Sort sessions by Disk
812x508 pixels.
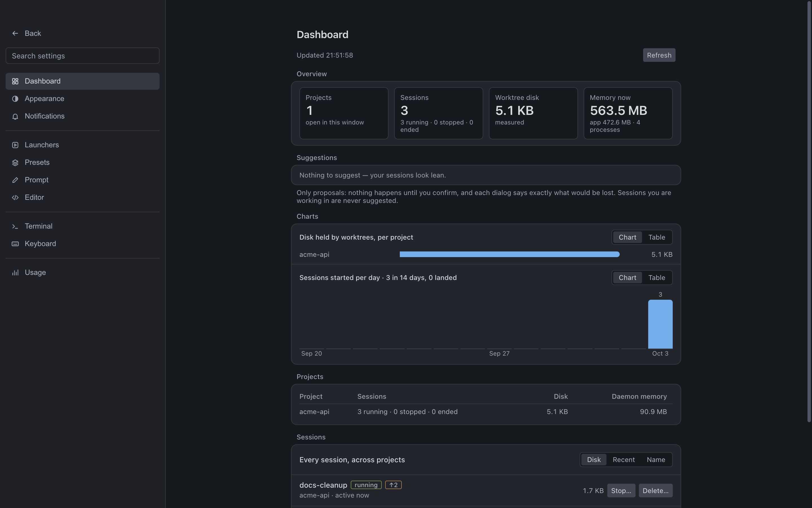593,460
